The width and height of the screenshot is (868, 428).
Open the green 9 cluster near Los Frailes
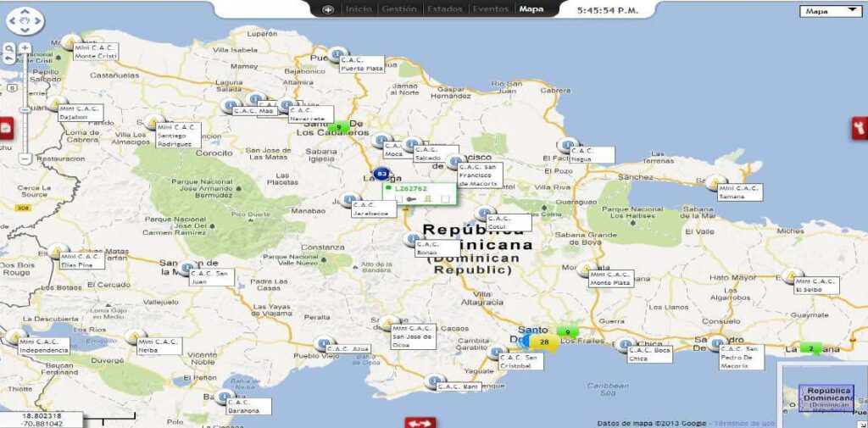click(x=567, y=331)
